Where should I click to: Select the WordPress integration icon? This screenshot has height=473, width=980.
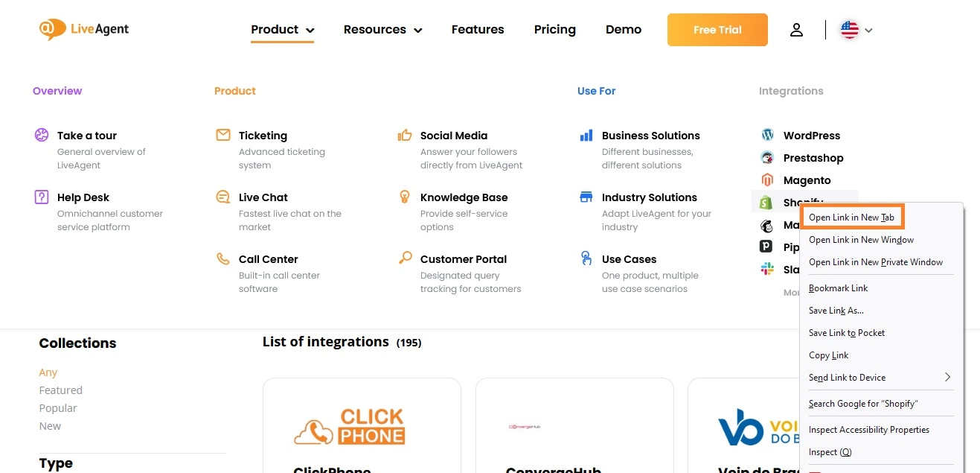coord(767,135)
